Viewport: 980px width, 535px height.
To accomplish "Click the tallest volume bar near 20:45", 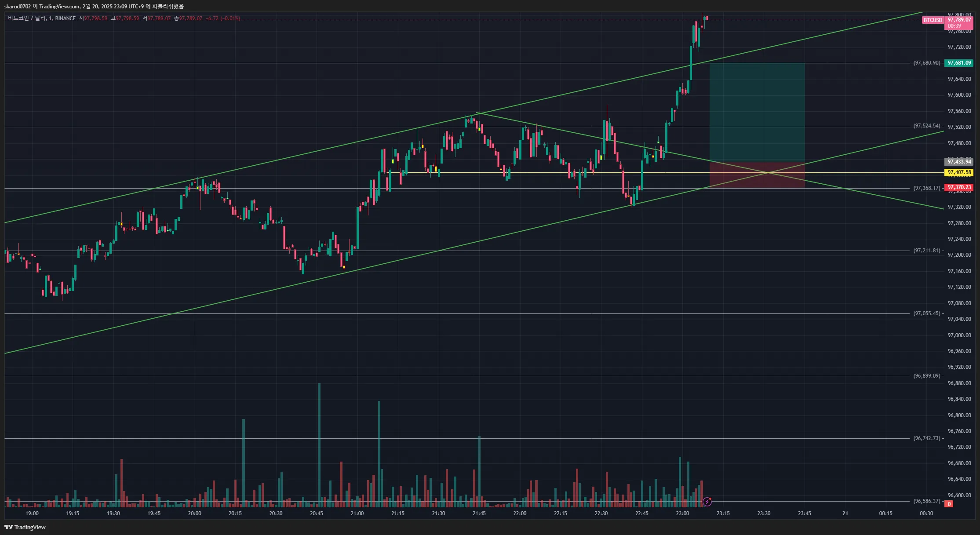I will pyautogui.click(x=319, y=445).
